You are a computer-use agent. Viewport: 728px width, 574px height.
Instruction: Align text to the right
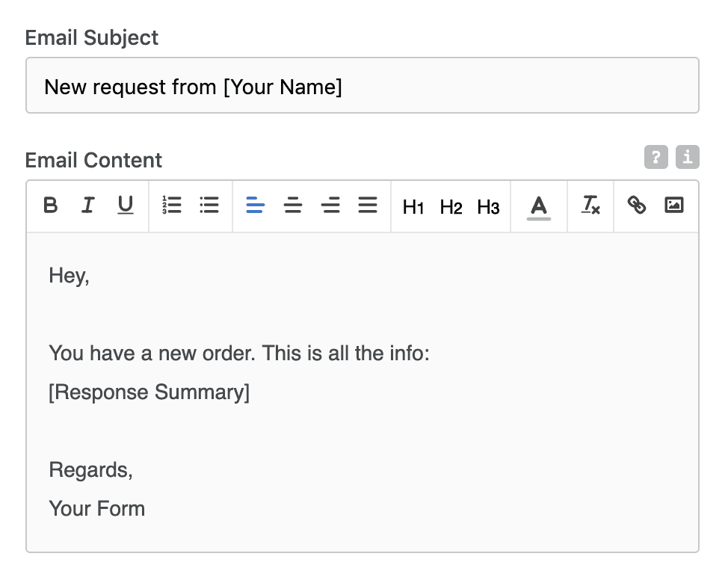[330, 205]
